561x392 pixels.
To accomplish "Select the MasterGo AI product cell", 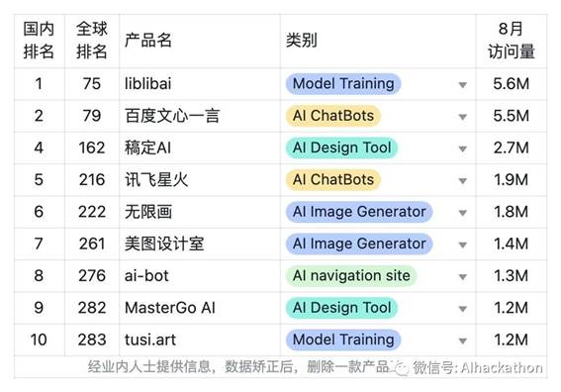I will (x=200, y=308).
